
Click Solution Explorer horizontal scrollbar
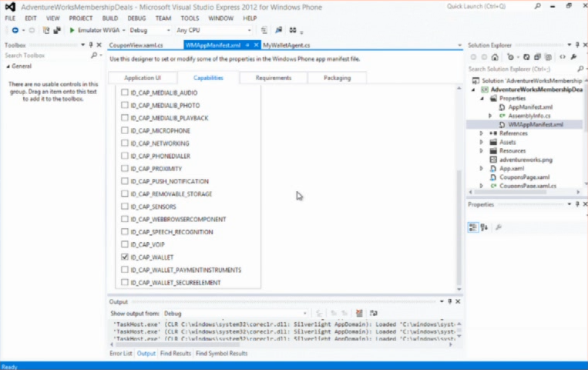[x=510, y=192]
